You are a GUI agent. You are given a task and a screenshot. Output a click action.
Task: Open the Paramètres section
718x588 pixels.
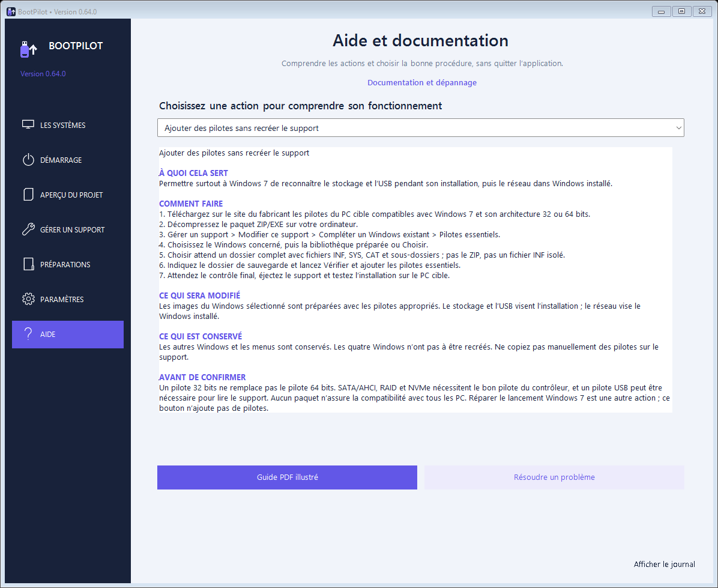click(x=68, y=299)
